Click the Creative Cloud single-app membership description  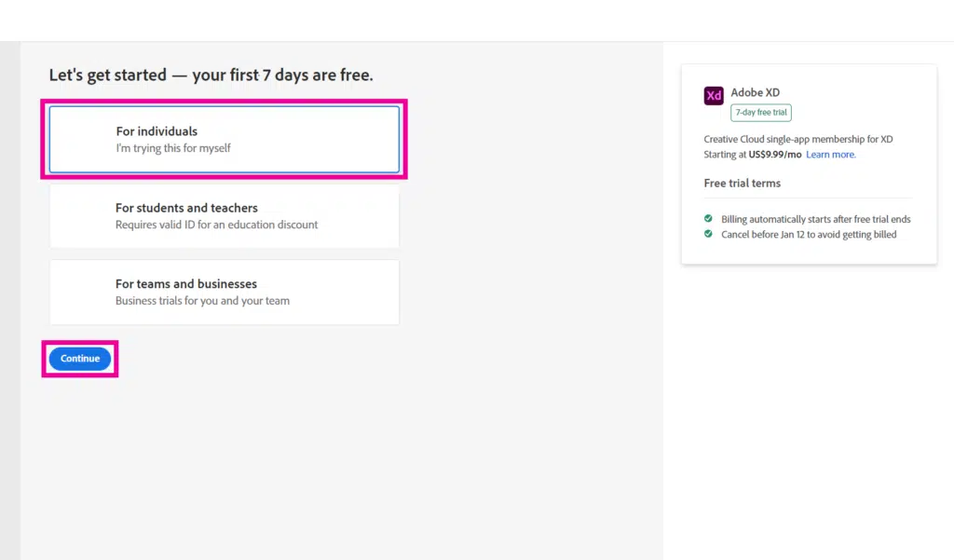point(798,138)
